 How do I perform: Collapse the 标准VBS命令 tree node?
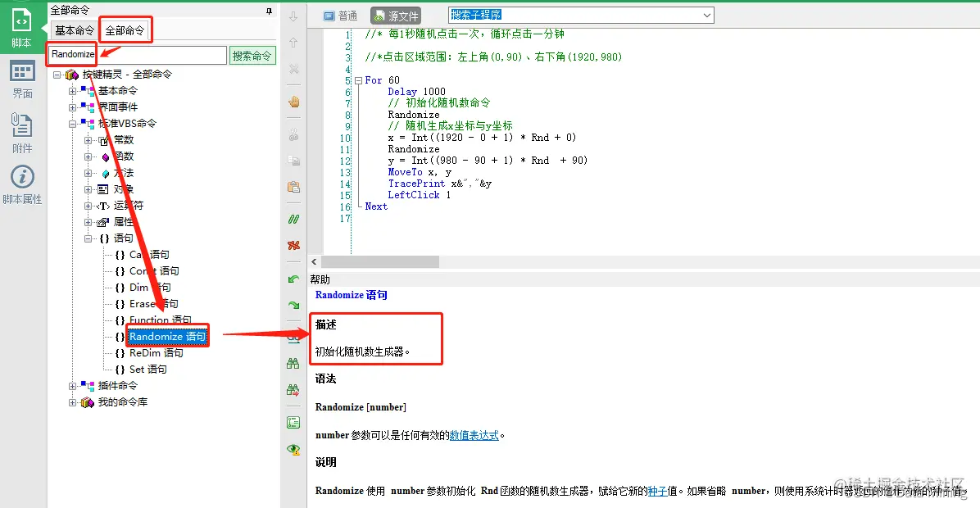(72, 124)
